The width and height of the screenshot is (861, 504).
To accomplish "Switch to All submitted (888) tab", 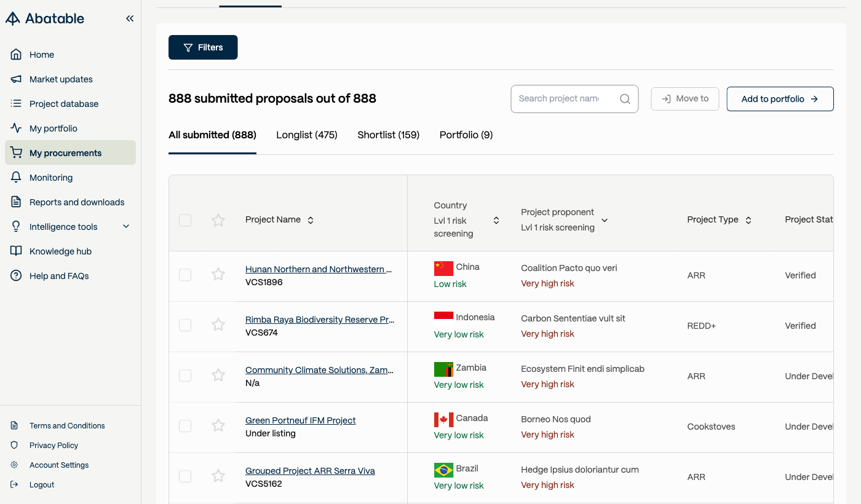I will coord(212,135).
